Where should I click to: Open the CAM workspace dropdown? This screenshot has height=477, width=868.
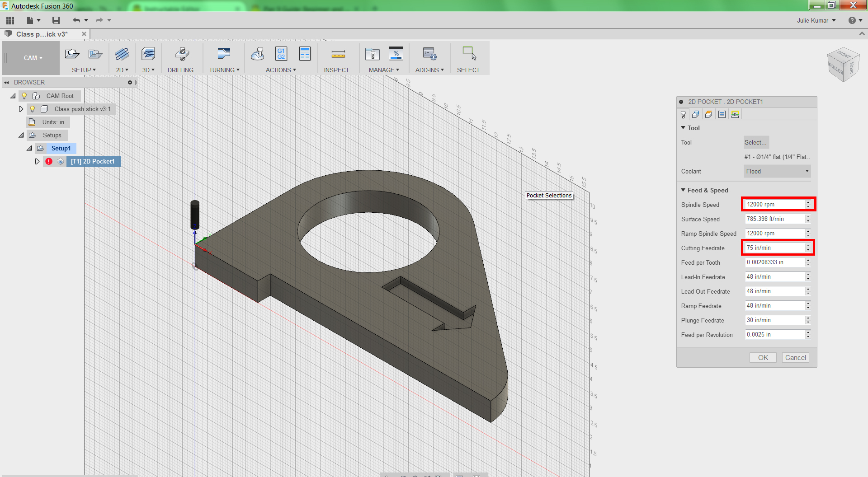tap(33, 58)
